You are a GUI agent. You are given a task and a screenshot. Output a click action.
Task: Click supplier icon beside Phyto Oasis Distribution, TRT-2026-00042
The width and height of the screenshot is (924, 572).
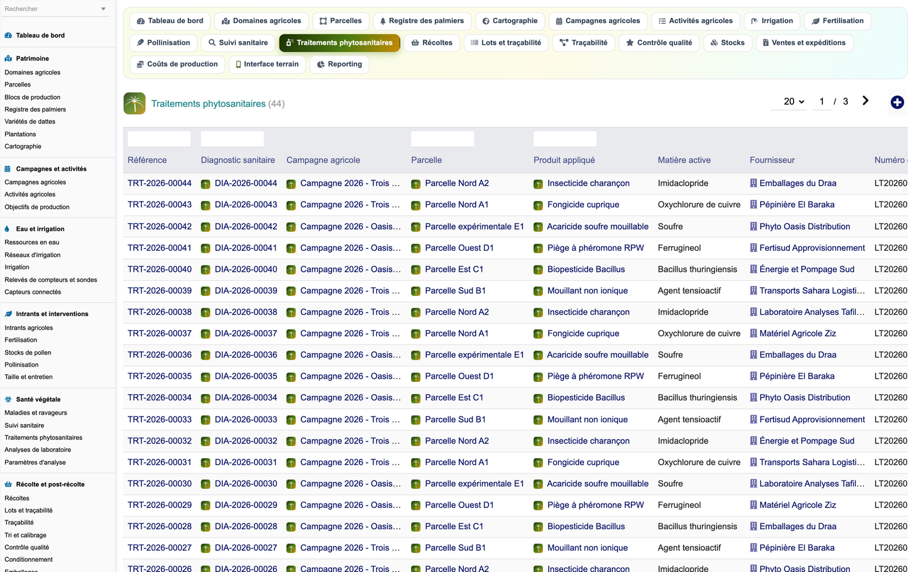tap(753, 226)
